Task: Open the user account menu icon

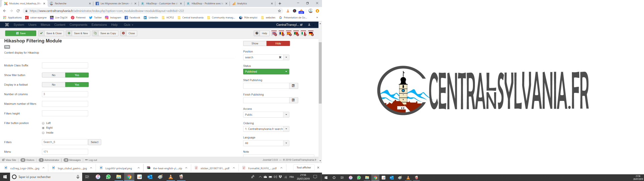Action: pyautogui.click(x=309, y=25)
